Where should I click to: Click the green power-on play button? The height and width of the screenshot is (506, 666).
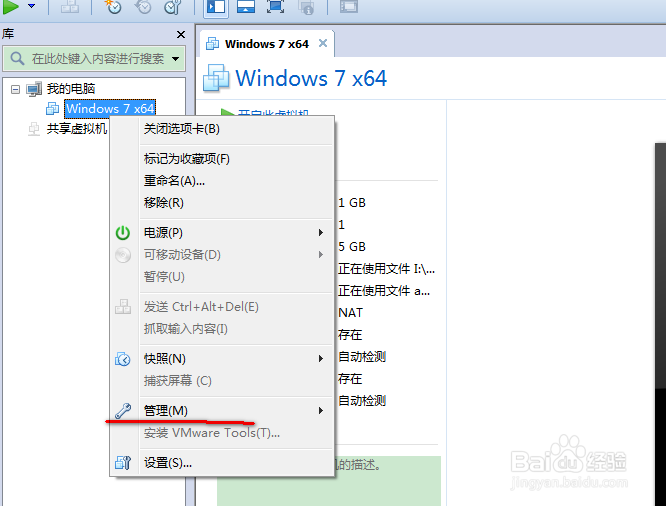pyautogui.click(x=11, y=6)
